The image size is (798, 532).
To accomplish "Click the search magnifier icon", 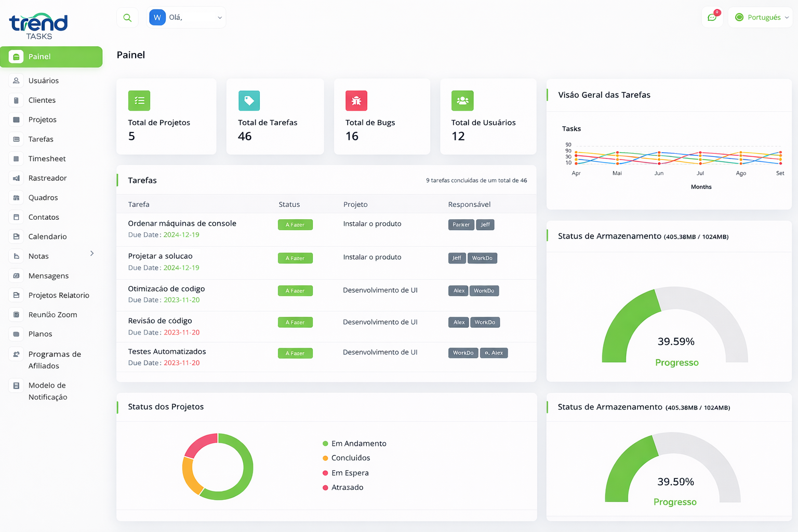I will point(127,18).
